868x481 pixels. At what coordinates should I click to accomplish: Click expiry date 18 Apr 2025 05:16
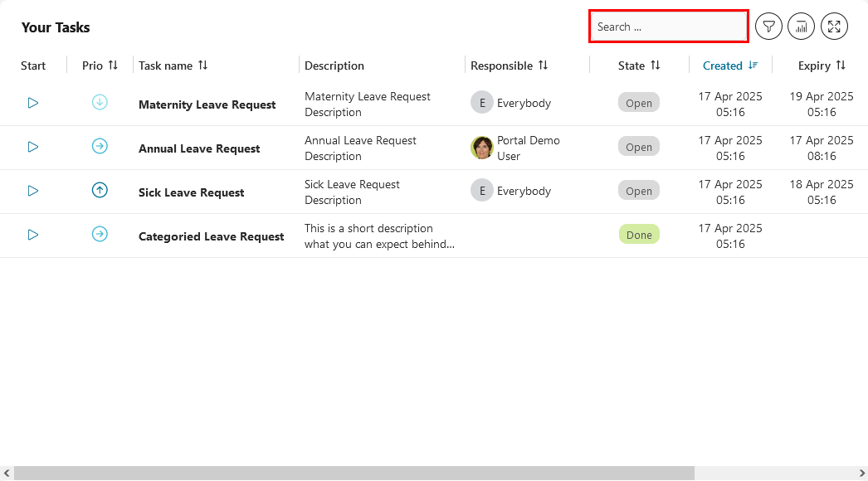[822, 192]
